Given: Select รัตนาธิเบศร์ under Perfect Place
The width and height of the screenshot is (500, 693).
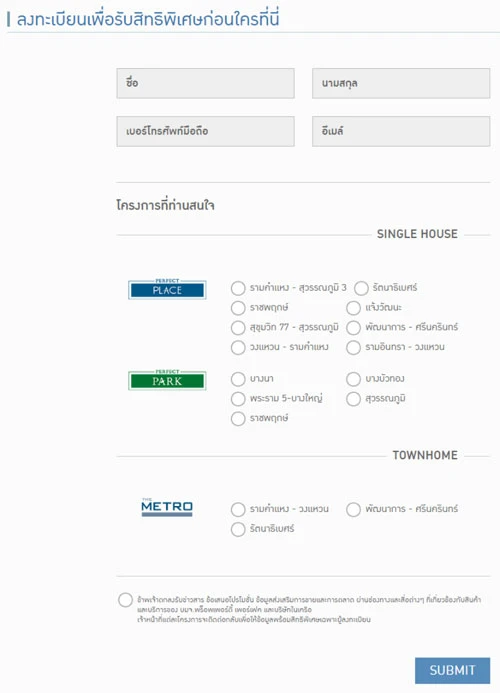Looking at the screenshot, I should pyautogui.click(x=361, y=288).
